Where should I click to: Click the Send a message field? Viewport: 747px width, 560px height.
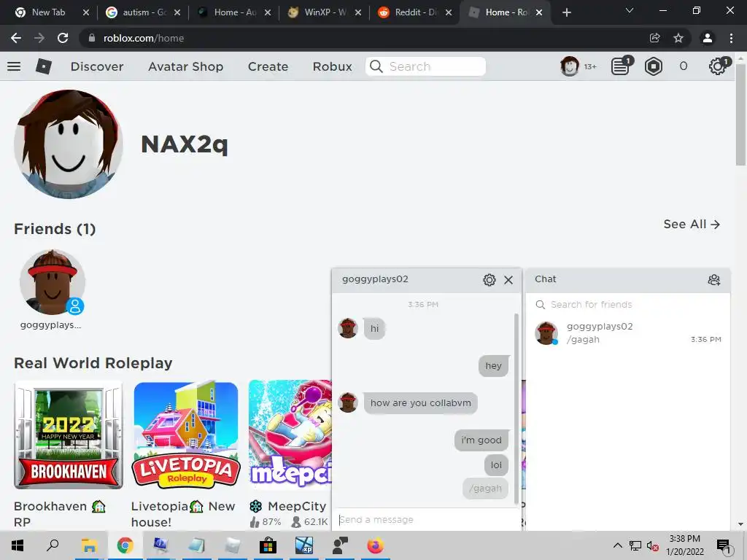point(426,519)
